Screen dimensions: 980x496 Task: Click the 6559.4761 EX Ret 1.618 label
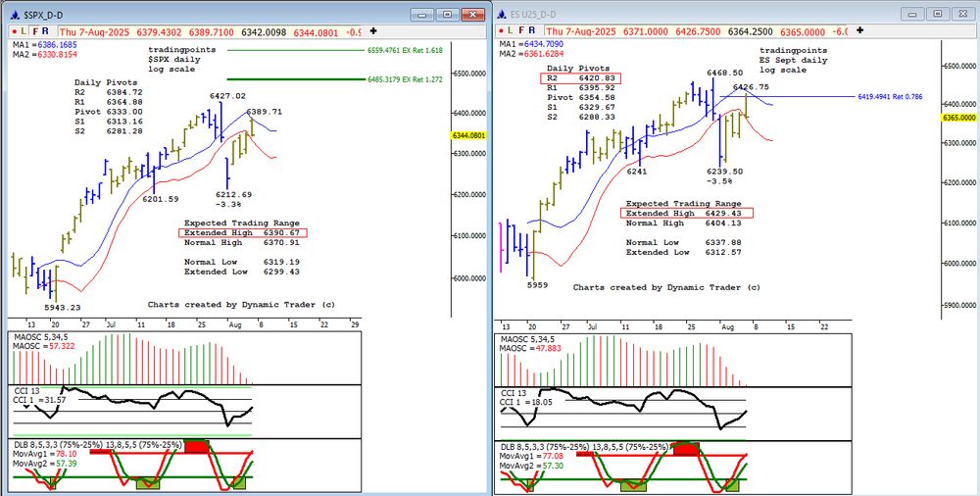406,50
